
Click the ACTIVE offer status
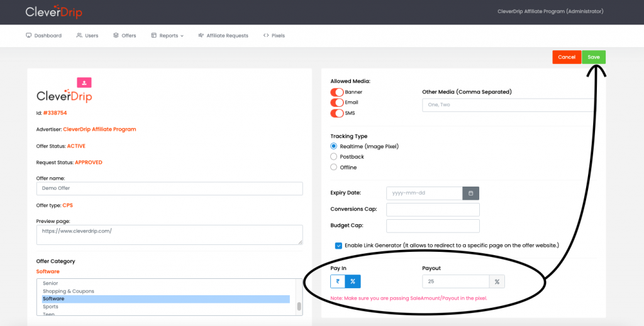click(76, 146)
